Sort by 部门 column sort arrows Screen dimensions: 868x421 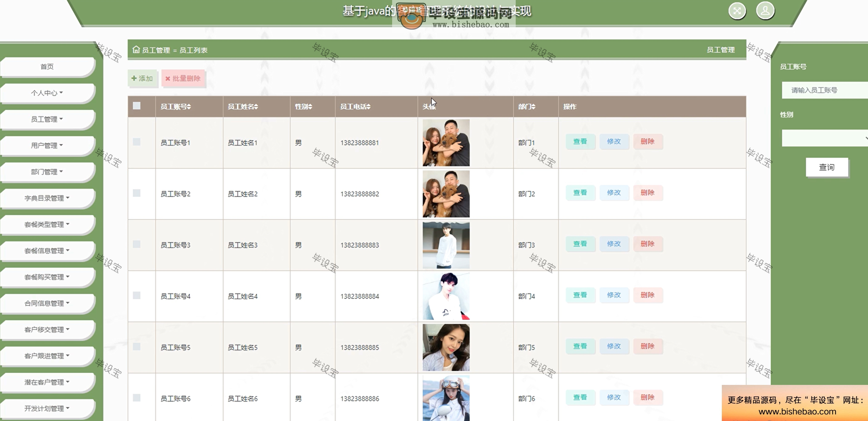tap(533, 107)
